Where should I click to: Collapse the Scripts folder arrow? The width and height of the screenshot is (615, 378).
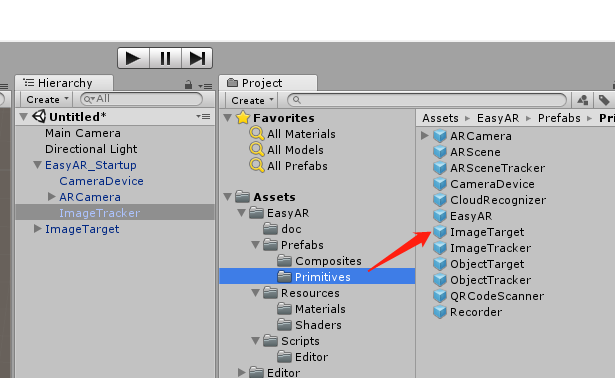(x=256, y=341)
